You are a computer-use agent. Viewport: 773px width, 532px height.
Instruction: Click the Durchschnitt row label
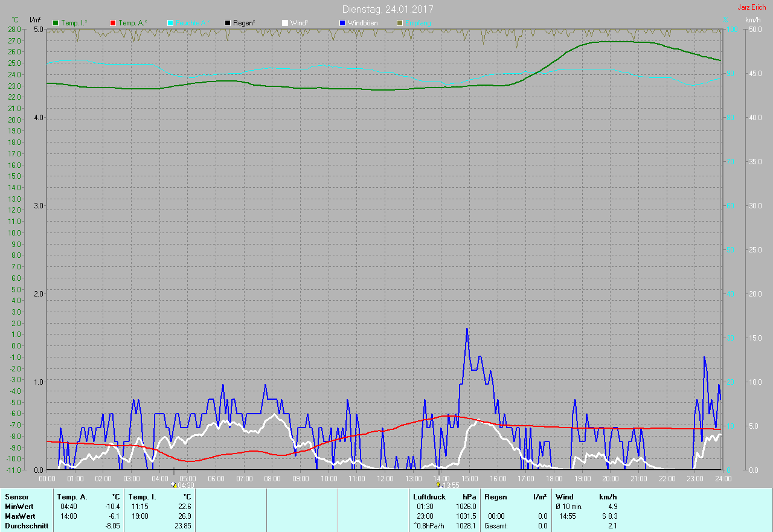coord(27,526)
